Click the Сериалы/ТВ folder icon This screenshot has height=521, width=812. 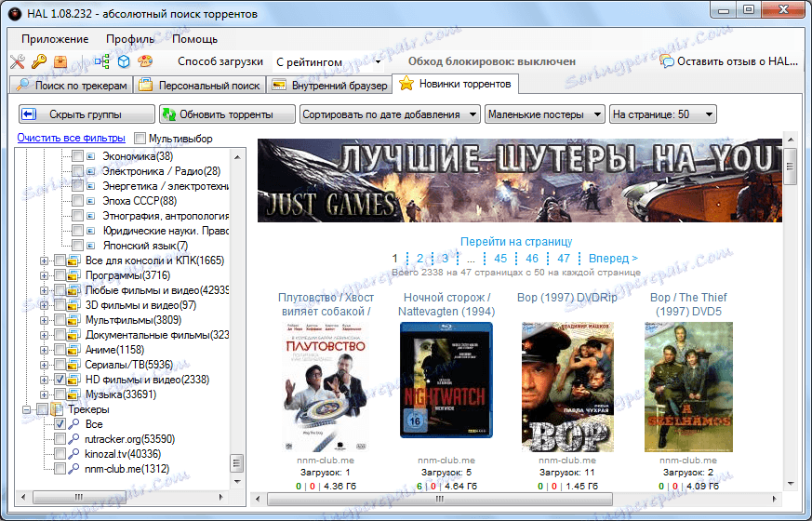(x=73, y=365)
